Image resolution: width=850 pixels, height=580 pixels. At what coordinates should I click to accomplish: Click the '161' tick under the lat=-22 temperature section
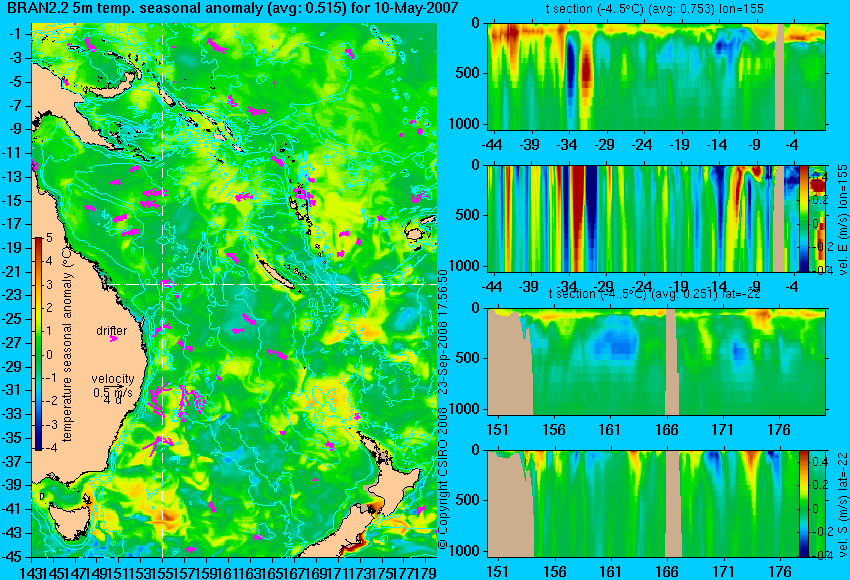[610, 430]
